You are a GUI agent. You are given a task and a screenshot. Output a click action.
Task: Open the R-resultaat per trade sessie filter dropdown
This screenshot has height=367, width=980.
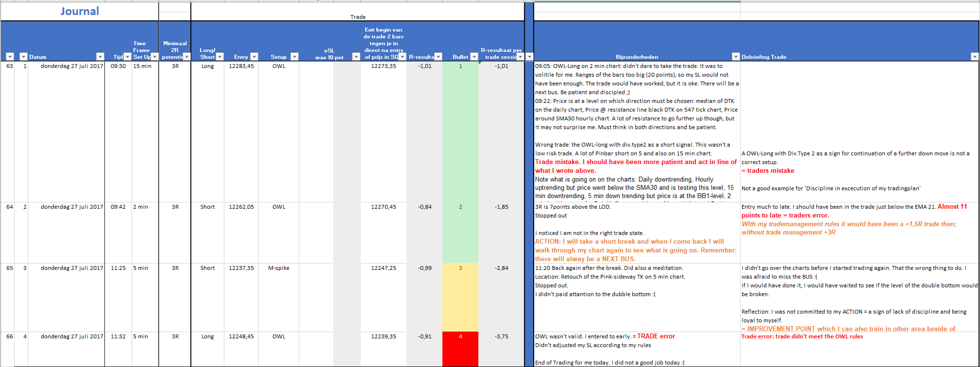coord(520,57)
